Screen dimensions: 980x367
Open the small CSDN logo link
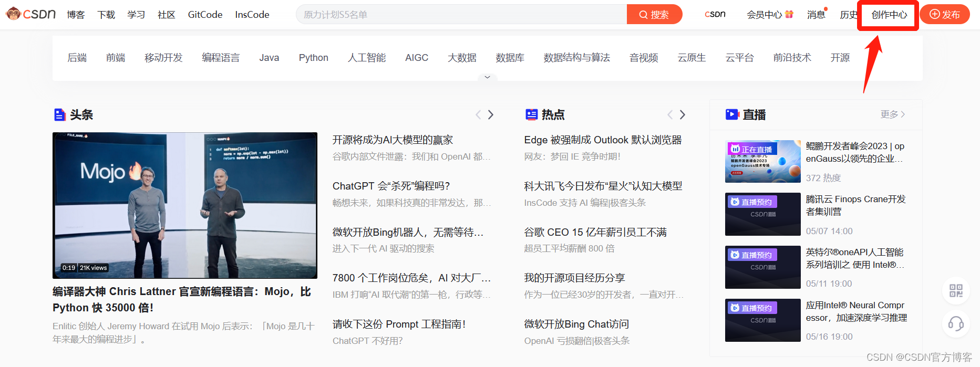pos(715,15)
